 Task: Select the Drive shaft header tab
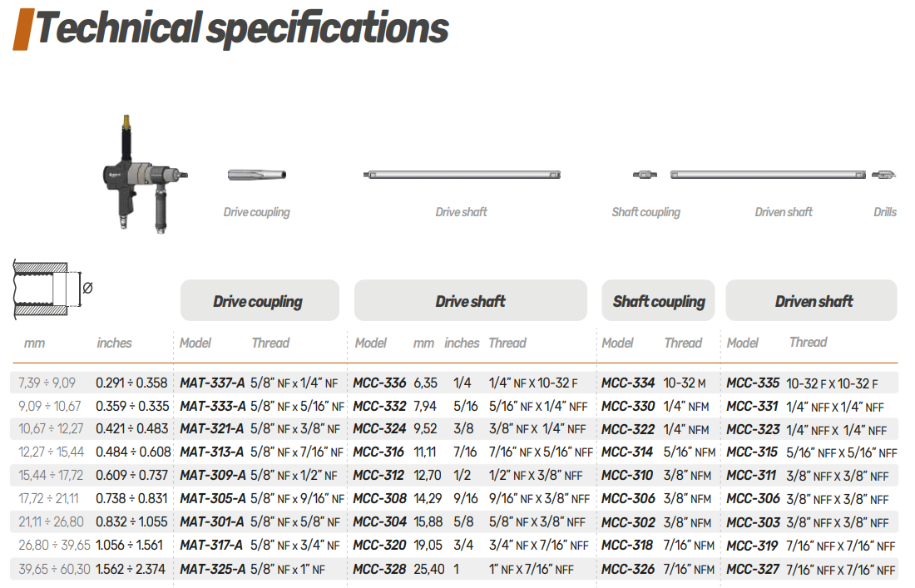(471, 301)
